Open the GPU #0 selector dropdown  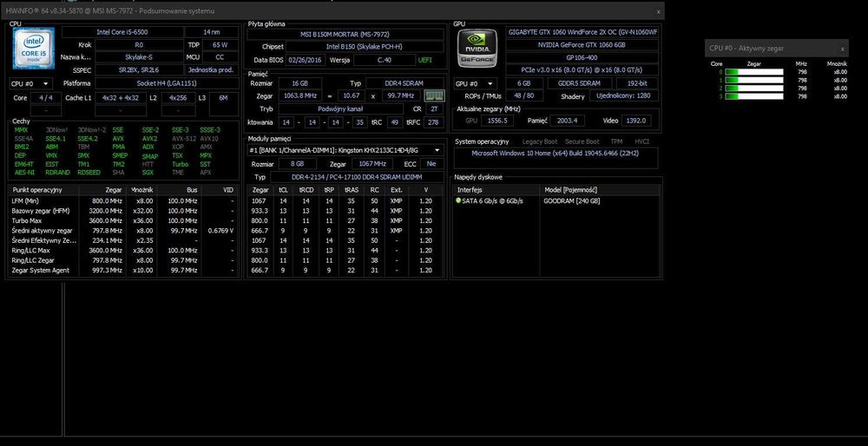click(475, 83)
